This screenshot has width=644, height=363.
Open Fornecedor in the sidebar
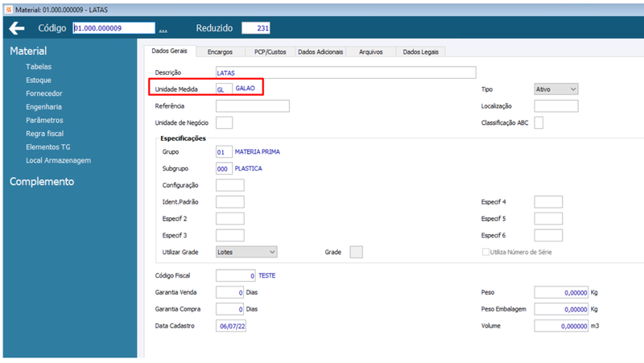pos(44,93)
